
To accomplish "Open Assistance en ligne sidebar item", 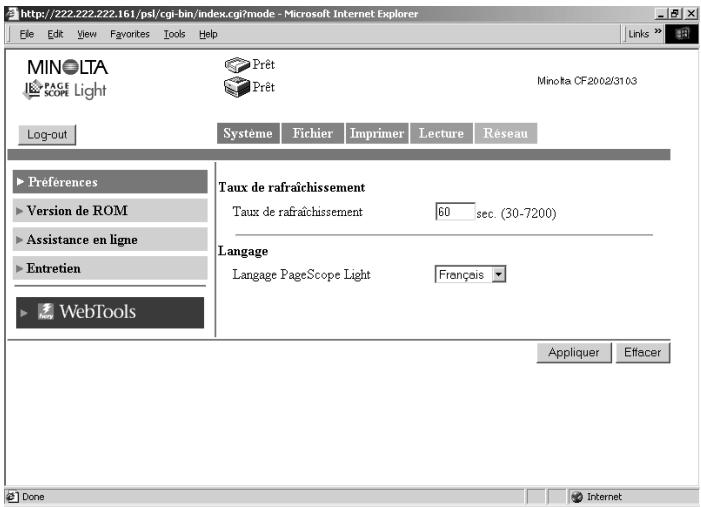I will 110,240.
